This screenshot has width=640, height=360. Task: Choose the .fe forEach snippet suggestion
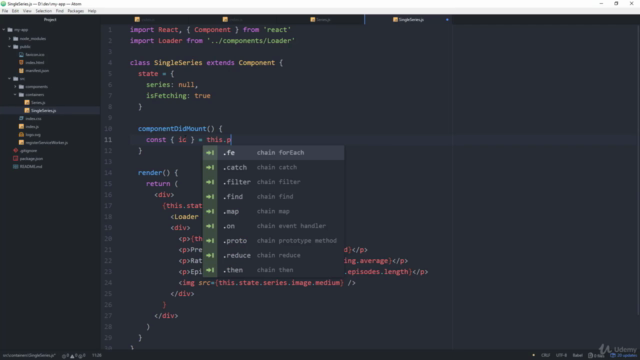tap(273, 153)
